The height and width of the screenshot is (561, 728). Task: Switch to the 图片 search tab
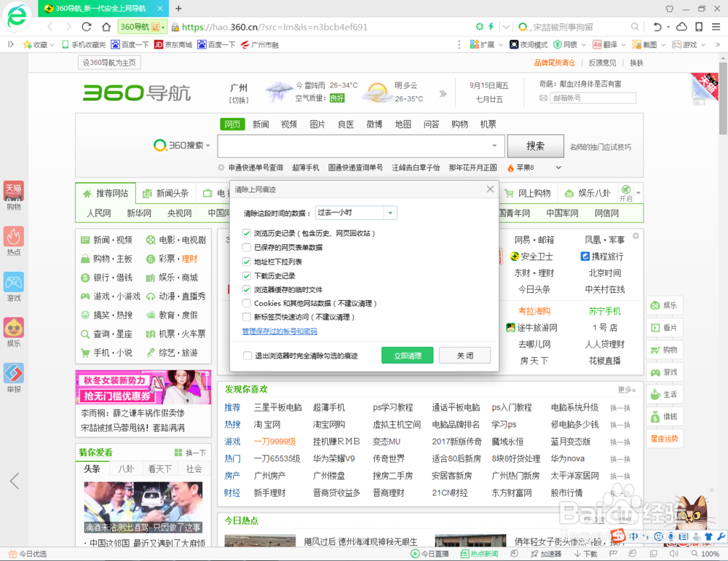click(x=317, y=124)
